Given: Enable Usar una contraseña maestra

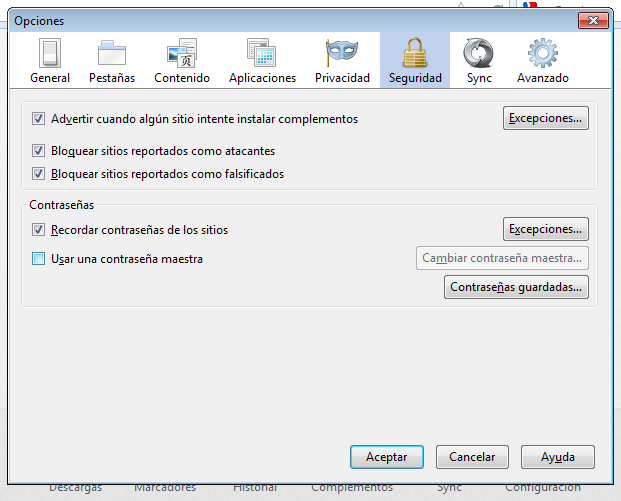Looking at the screenshot, I should pyautogui.click(x=38, y=259).
